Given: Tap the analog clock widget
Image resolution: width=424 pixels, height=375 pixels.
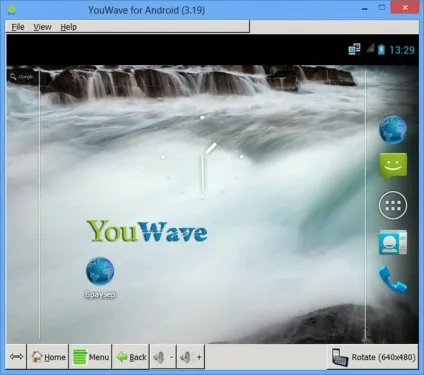Looking at the screenshot, I should [202, 157].
